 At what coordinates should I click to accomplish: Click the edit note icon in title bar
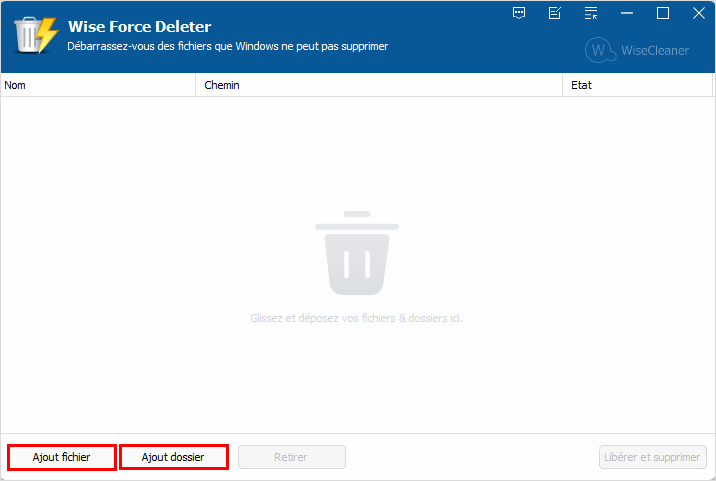pyautogui.click(x=554, y=13)
